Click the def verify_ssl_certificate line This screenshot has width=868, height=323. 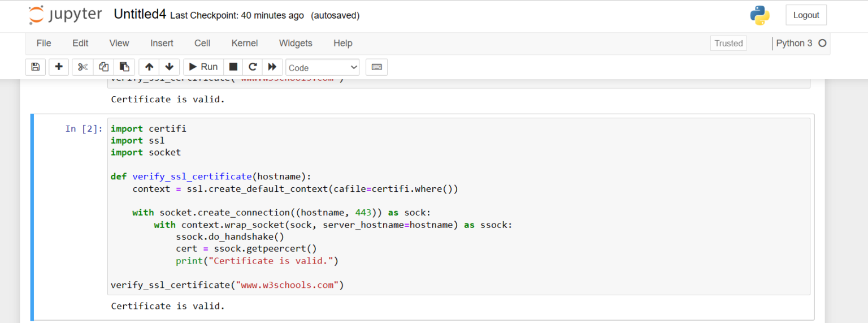click(x=211, y=176)
